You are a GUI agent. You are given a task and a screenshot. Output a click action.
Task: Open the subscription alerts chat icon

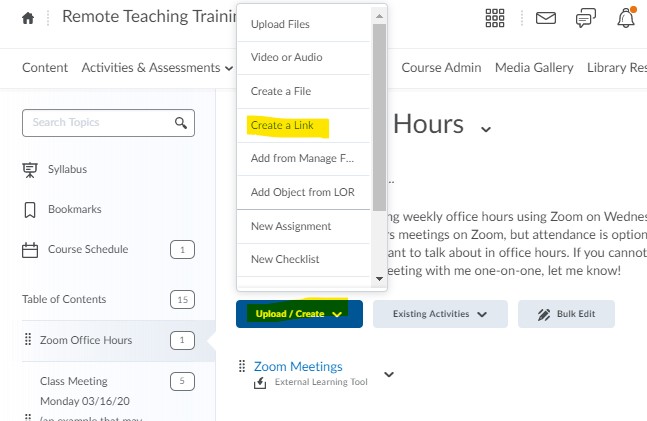[586, 18]
